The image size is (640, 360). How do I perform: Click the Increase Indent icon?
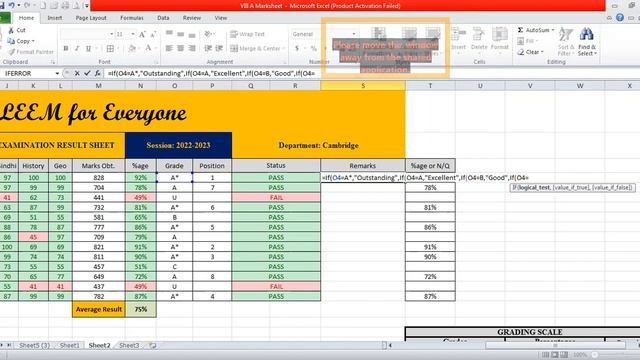[219, 49]
